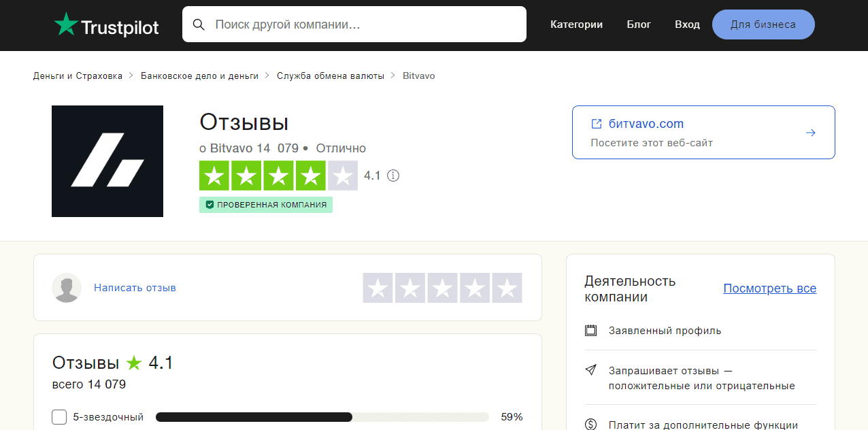This screenshot has width=868, height=430.
Task: Go to Деньги и Страховка breadcrumb
Action: [x=78, y=76]
